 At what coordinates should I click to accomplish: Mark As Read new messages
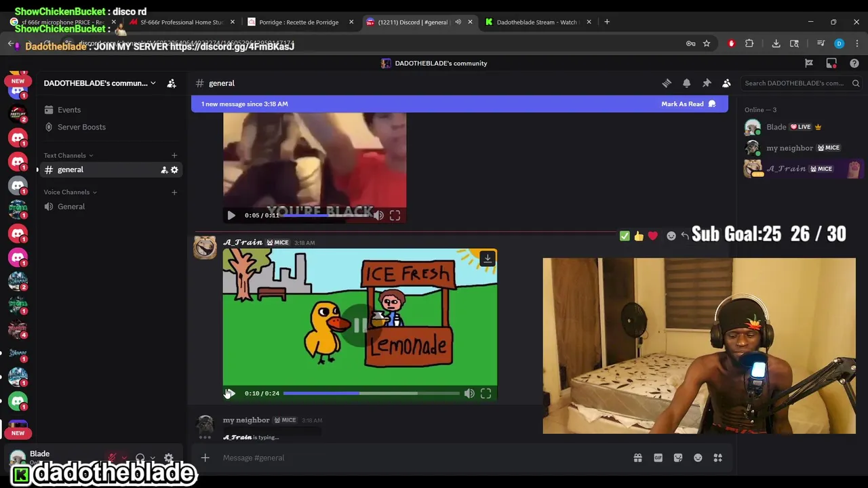[x=688, y=104]
